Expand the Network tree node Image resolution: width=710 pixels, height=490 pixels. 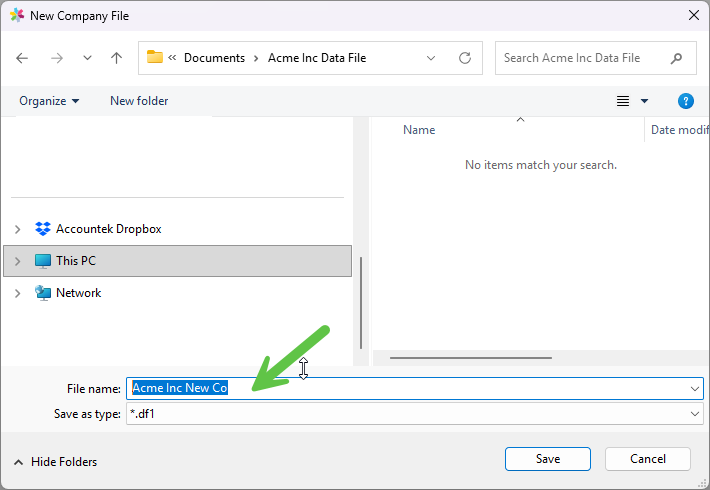point(17,293)
